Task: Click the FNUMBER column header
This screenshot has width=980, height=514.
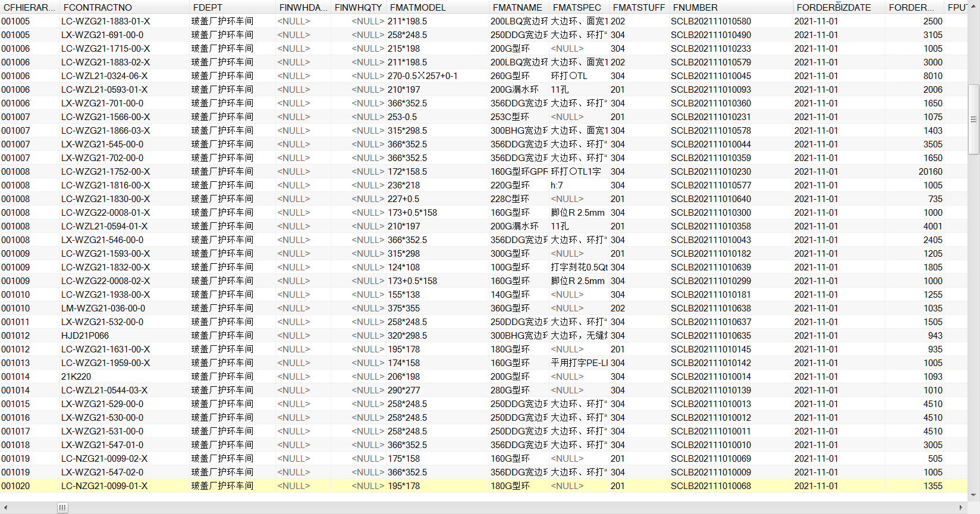Action: (x=695, y=8)
